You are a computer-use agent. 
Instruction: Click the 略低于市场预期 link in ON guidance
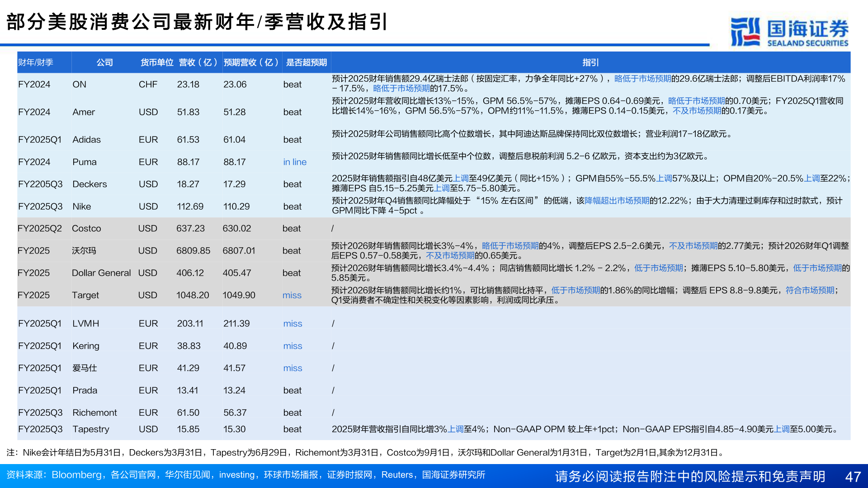642,79
